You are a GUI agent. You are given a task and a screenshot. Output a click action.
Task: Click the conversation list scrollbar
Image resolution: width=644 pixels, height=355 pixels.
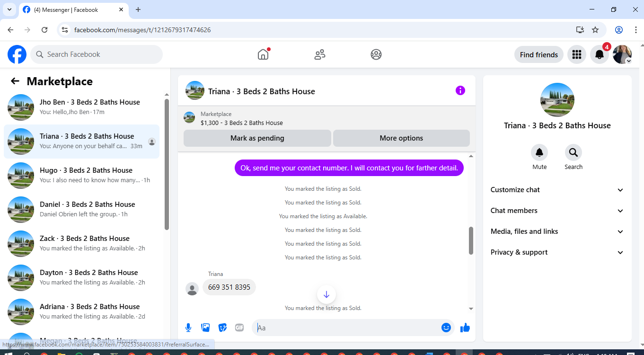(167, 163)
